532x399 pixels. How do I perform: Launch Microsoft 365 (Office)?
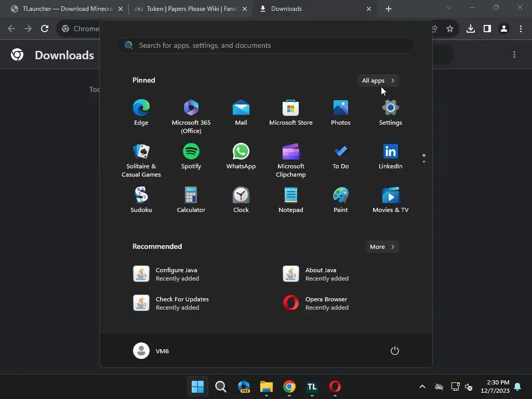click(x=191, y=117)
